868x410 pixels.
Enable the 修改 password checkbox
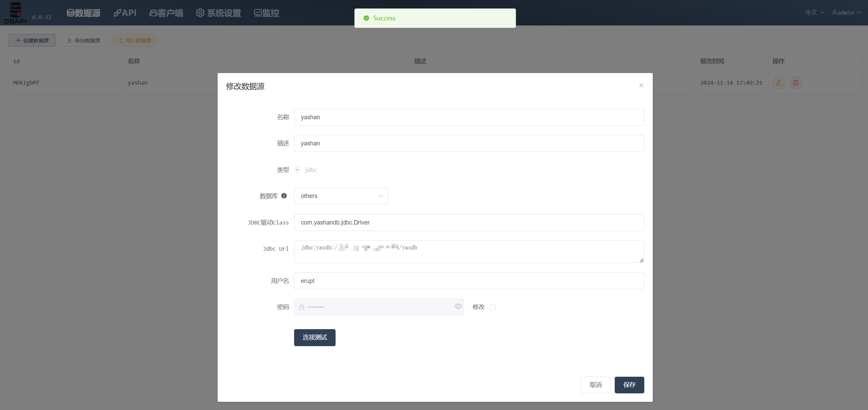(493, 307)
